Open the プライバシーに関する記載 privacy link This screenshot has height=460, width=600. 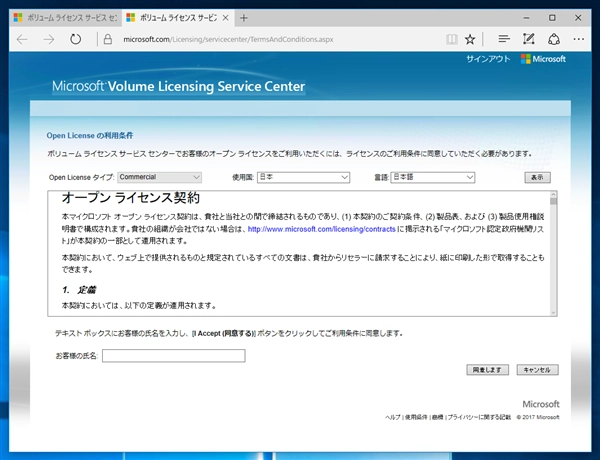tap(479, 417)
